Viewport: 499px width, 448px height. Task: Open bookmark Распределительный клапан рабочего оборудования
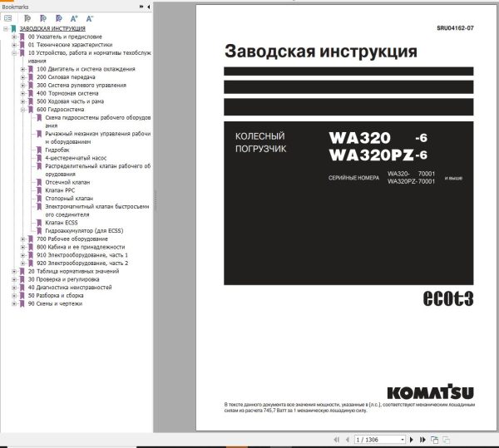(x=97, y=170)
